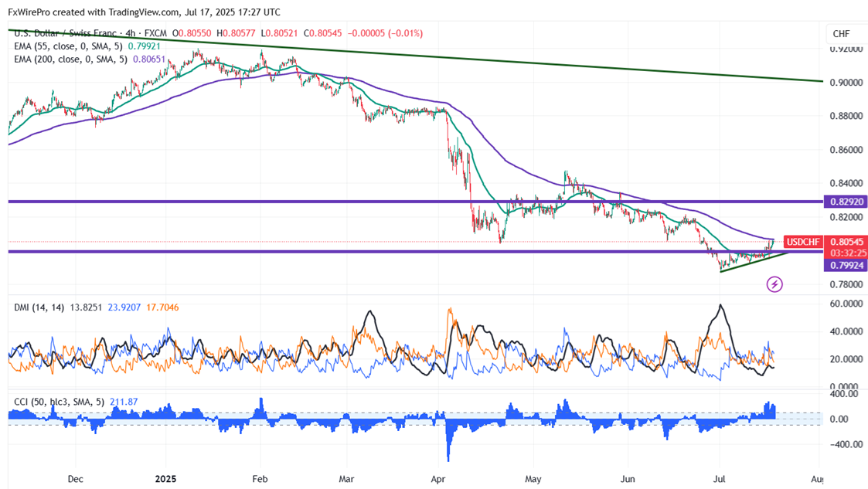Click the EMA 55 value 0.79921

145,46
